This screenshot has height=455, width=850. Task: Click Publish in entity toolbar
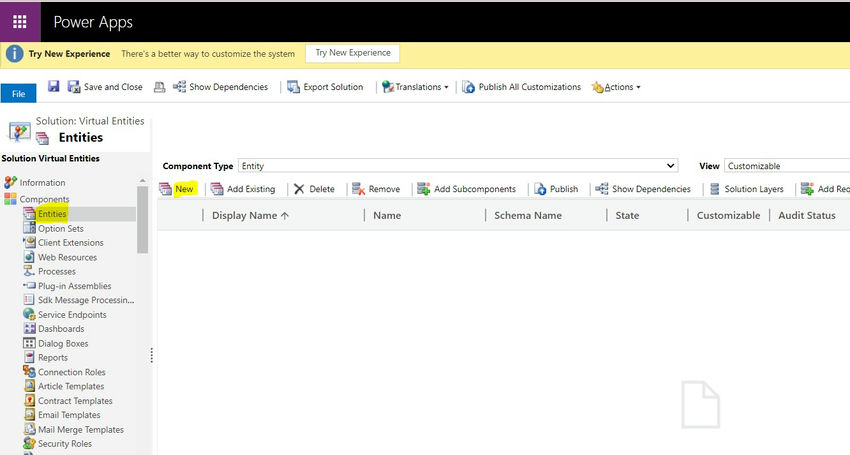556,189
